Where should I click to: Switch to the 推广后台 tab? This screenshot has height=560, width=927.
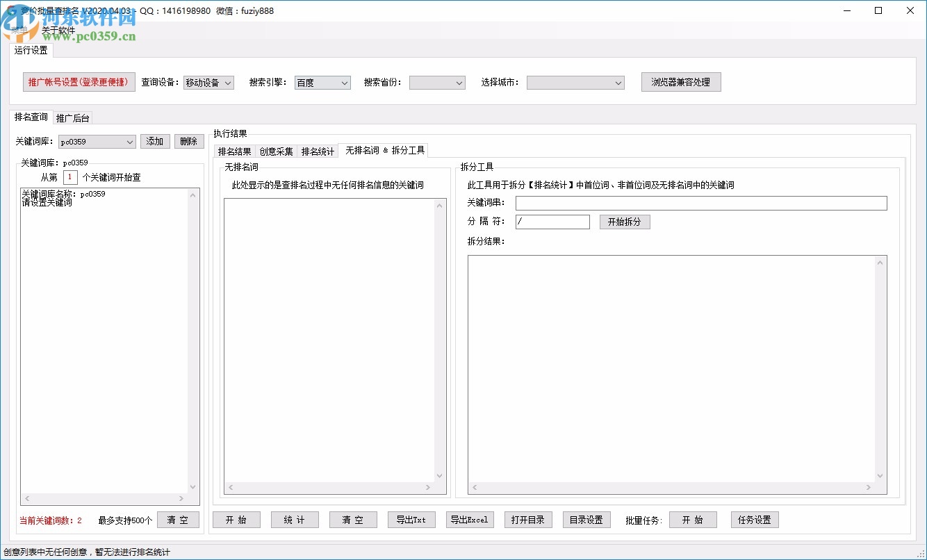click(x=72, y=117)
